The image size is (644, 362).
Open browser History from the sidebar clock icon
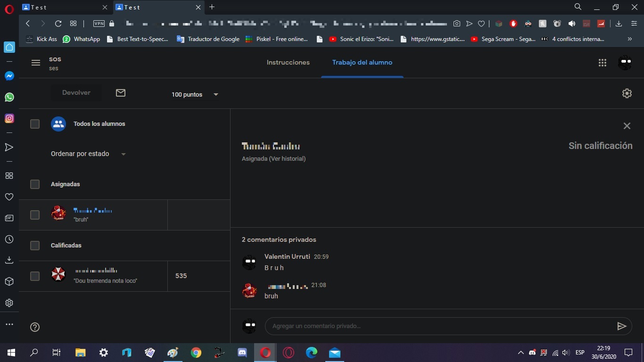coord(9,239)
